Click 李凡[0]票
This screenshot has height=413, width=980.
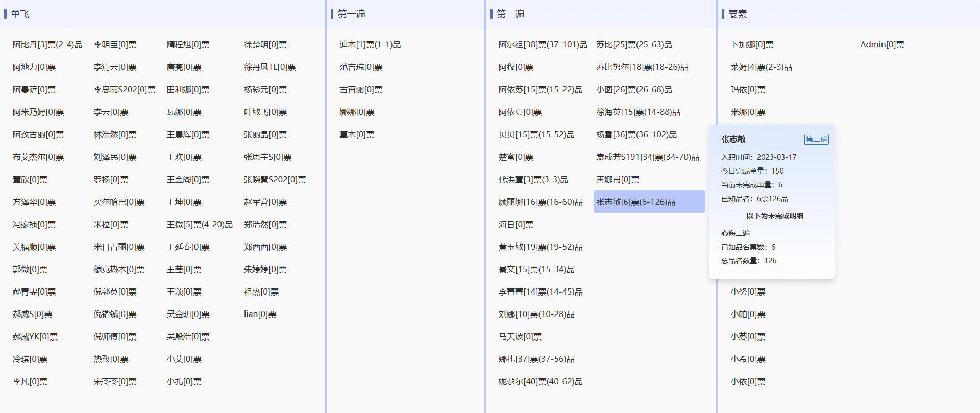pyautogui.click(x=30, y=382)
